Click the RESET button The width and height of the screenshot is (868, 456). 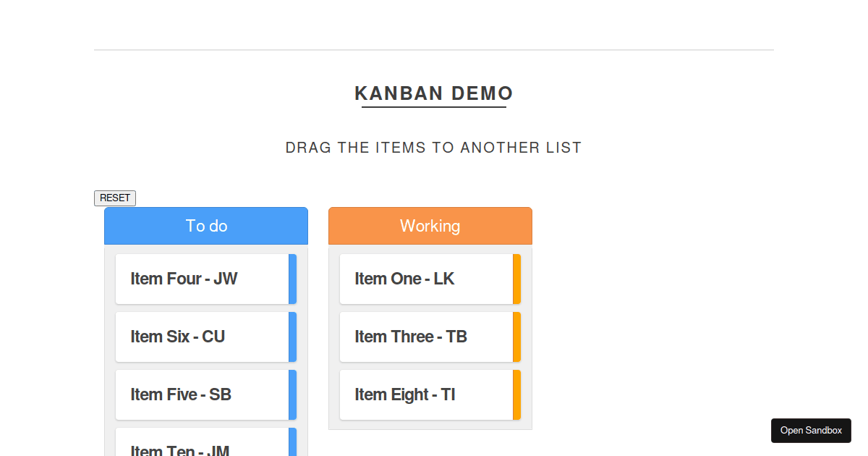114,198
